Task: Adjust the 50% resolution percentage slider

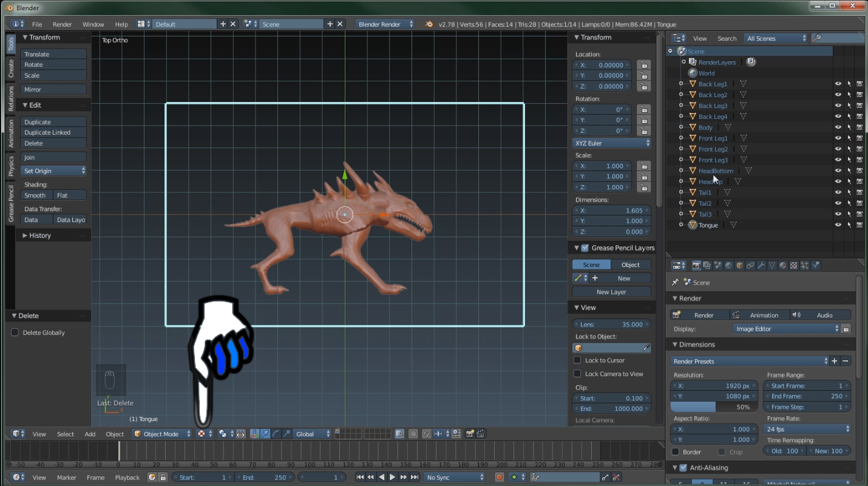Action: coord(714,407)
